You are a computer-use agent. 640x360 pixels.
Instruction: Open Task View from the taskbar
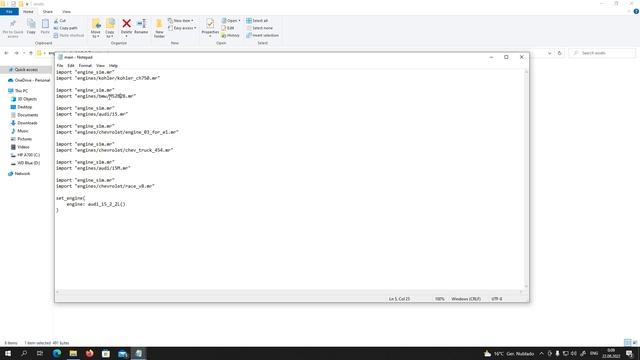40,353
